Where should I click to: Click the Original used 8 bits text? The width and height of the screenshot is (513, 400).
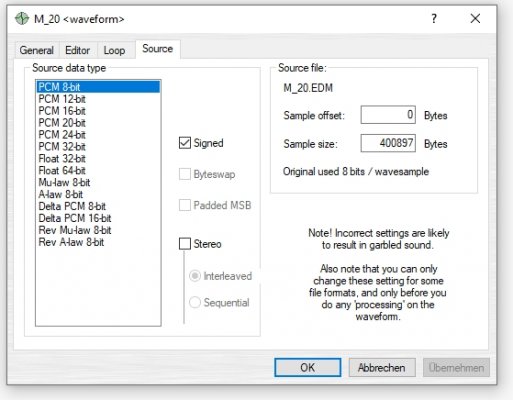click(x=356, y=172)
